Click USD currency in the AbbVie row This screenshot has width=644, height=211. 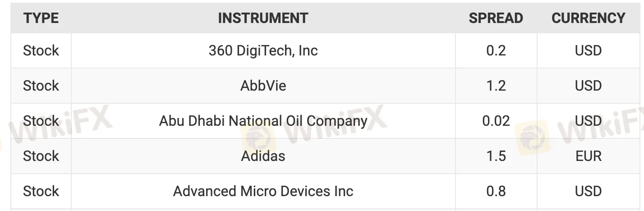(588, 86)
